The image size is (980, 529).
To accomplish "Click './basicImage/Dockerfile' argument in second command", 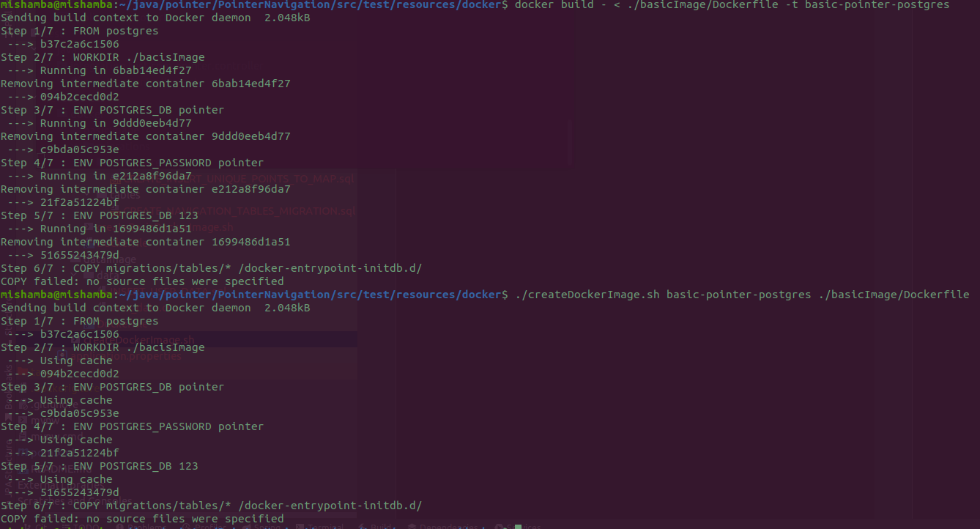I will click(x=894, y=295).
